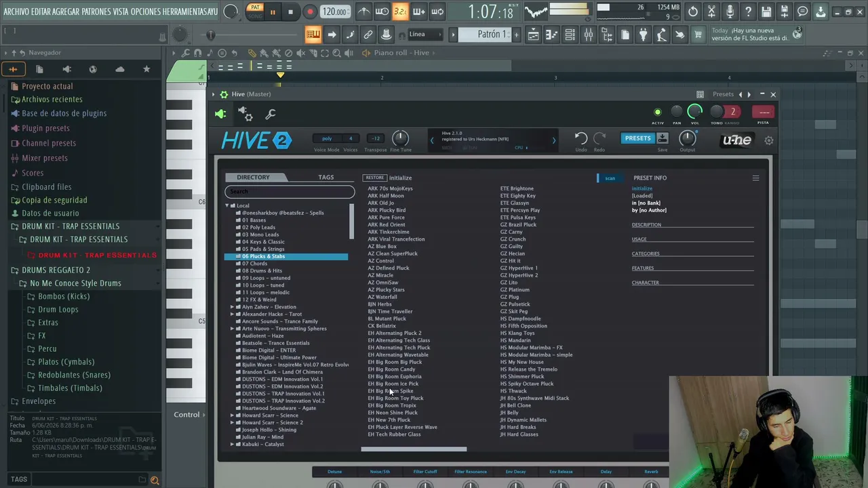The image size is (868, 488).
Task: Open the PATRONES menu
Action: click(96, 12)
